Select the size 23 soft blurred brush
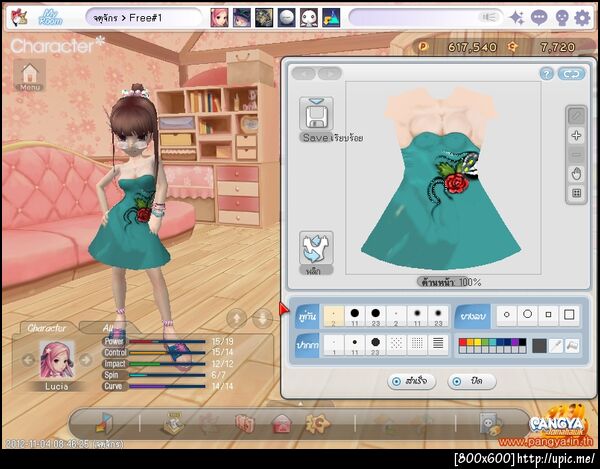 pos(438,316)
